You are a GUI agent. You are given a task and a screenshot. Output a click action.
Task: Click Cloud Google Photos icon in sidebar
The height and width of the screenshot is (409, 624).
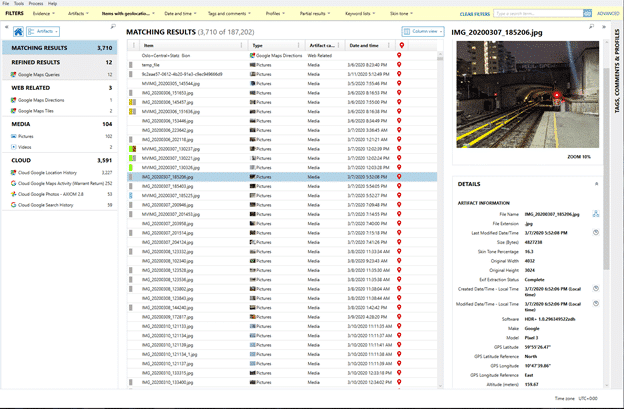(x=14, y=194)
